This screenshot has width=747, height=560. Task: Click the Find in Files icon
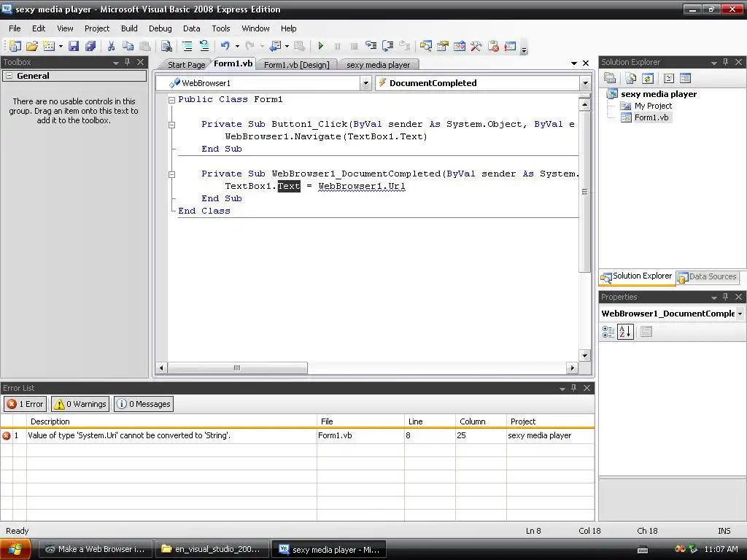pos(166,46)
